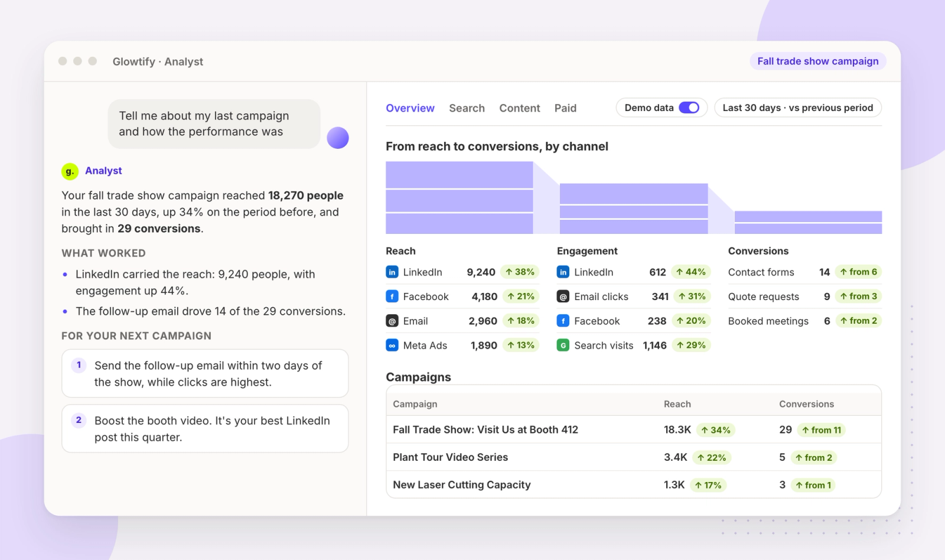This screenshot has height=560, width=945.
Task: Click the Quote requests row label
Action: pyautogui.click(x=763, y=297)
